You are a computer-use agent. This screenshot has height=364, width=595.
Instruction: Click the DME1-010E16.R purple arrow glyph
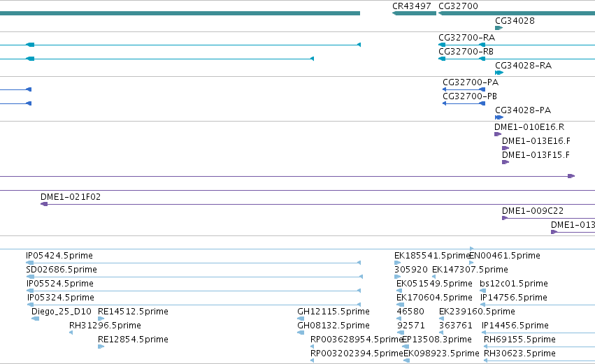pos(498,134)
